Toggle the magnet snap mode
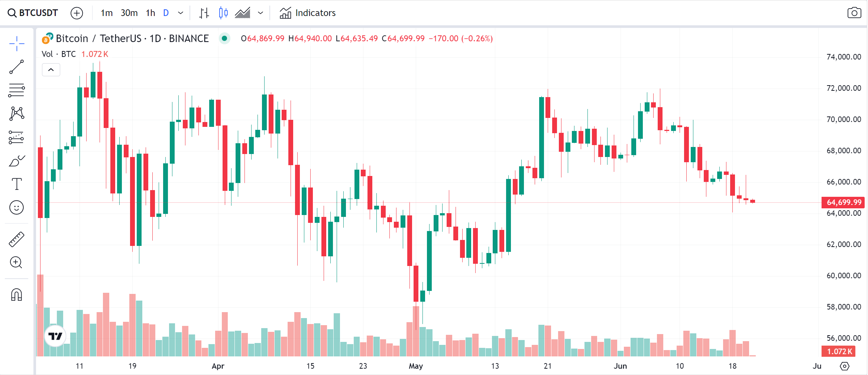 (x=17, y=295)
